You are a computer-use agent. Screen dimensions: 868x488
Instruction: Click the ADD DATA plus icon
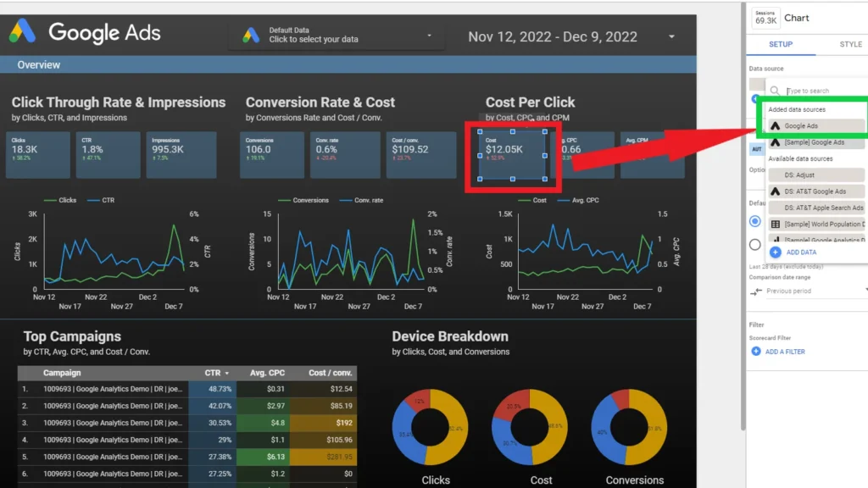pyautogui.click(x=776, y=252)
